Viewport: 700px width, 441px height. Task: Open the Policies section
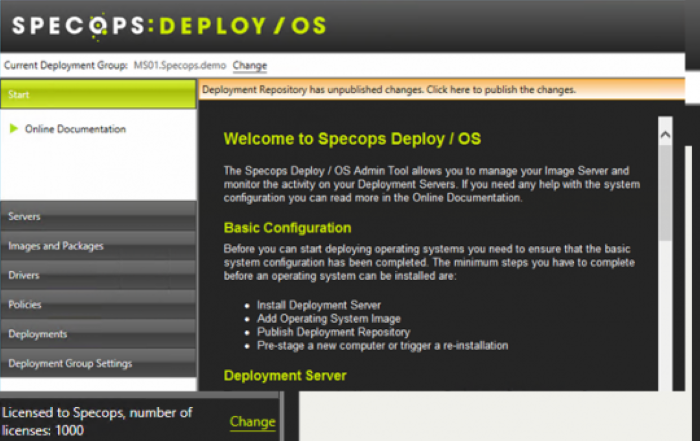point(98,304)
